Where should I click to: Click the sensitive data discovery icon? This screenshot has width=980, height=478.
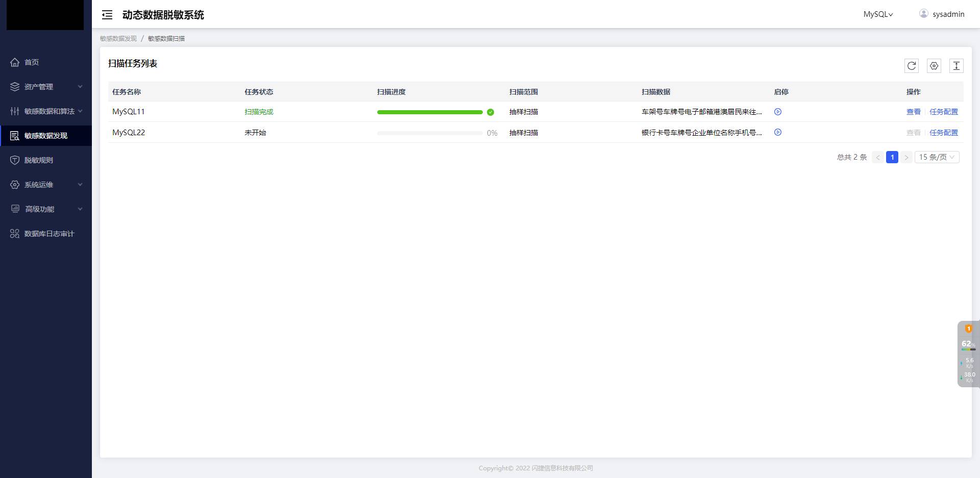[x=15, y=136]
